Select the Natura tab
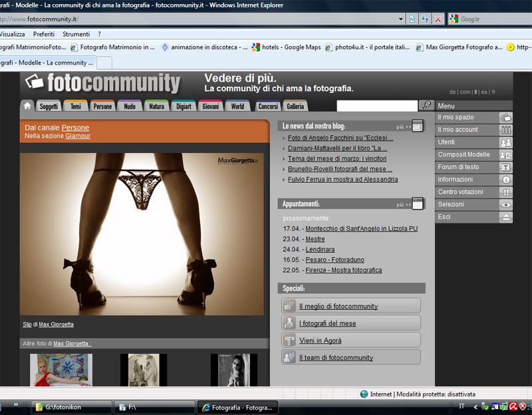This screenshot has width=532, height=415. click(156, 106)
